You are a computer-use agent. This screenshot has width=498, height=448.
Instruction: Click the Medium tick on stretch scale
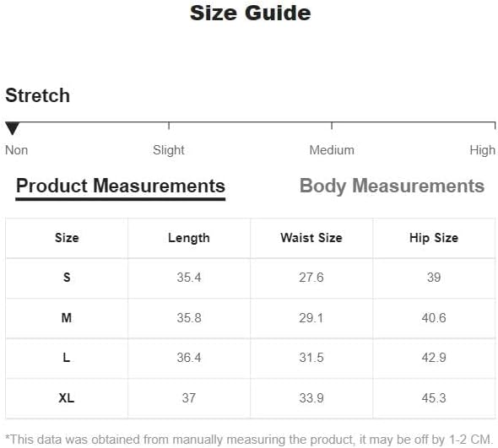[332, 126]
